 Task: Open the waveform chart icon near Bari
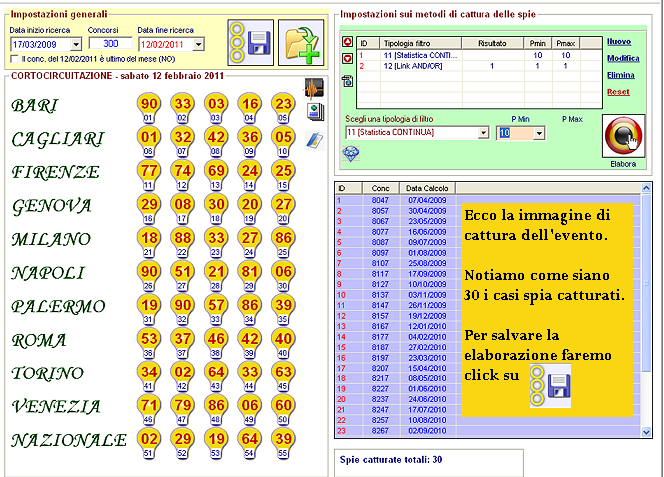pyautogui.click(x=314, y=88)
